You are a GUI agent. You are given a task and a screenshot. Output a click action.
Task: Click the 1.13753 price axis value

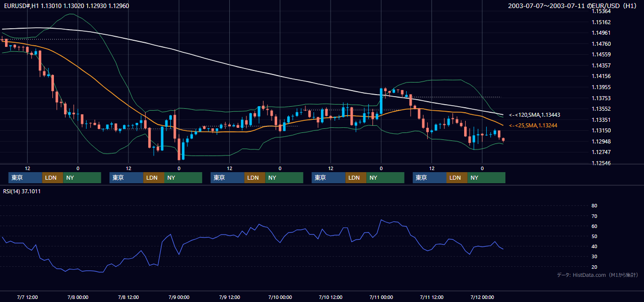pyautogui.click(x=601, y=98)
